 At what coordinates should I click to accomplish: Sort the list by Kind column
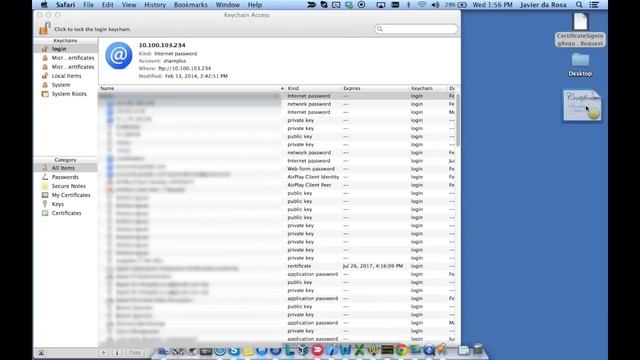313,88
